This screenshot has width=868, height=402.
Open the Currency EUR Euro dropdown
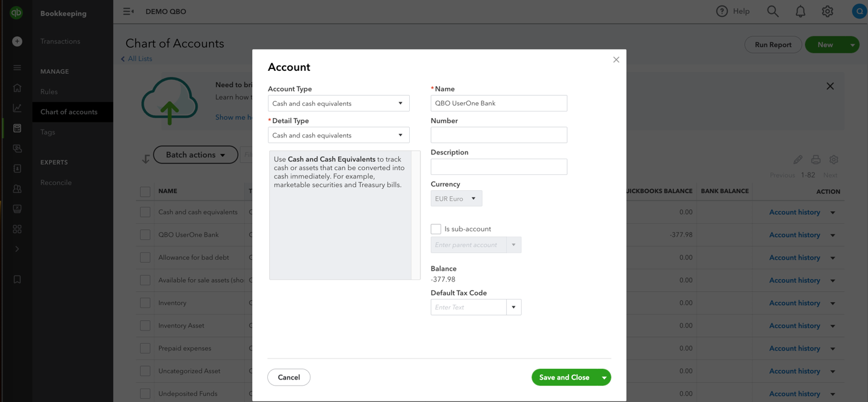pyautogui.click(x=456, y=199)
